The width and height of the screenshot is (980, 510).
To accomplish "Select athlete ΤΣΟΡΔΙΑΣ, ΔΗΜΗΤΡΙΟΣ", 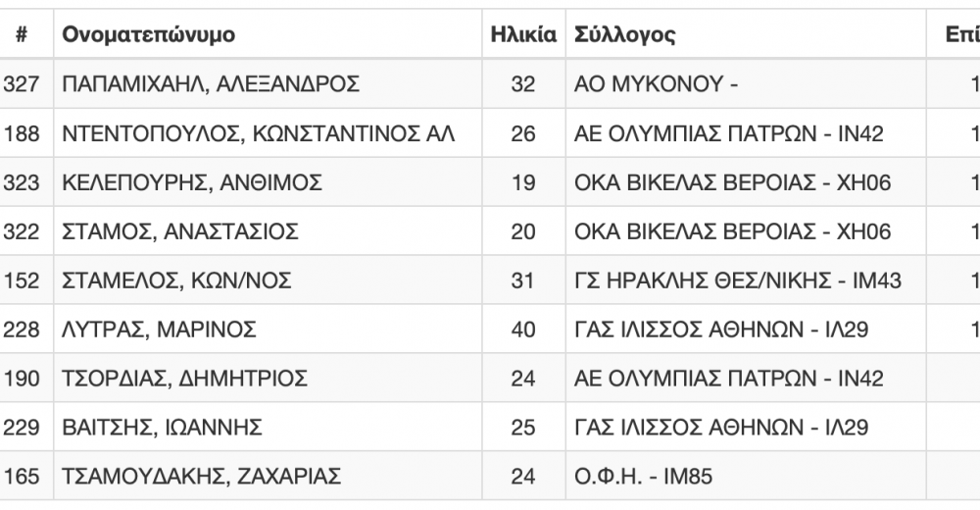I will pos(184,378).
